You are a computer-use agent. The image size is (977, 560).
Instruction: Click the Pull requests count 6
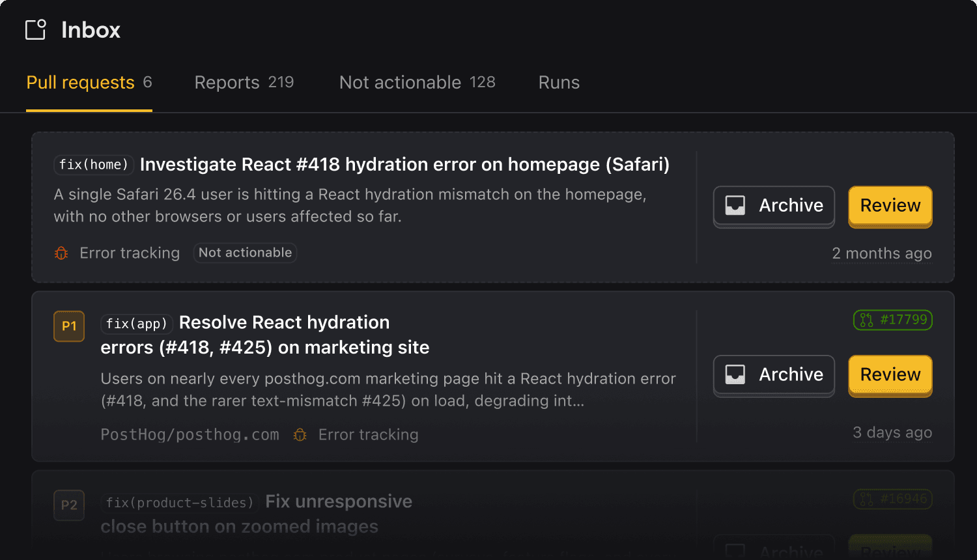[148, 82]
